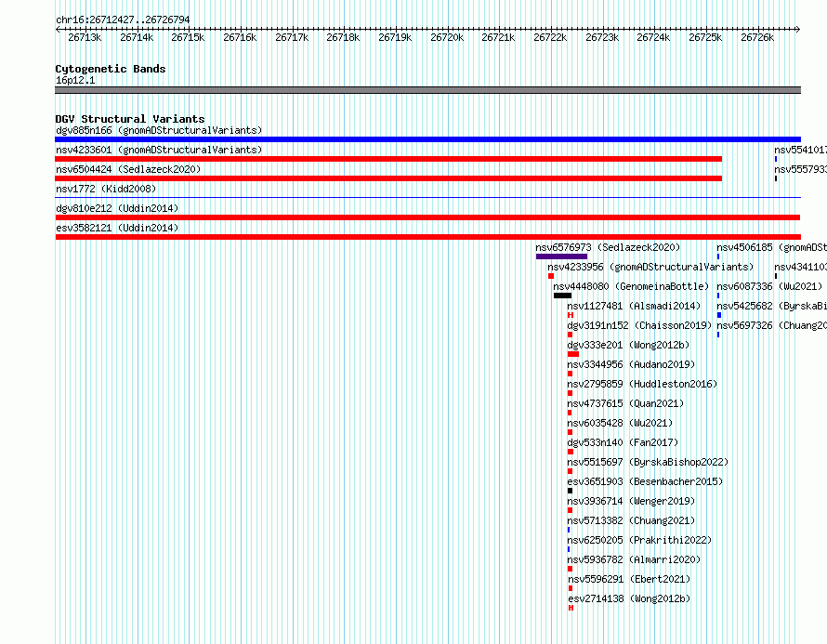827x644 pixels.
Task: Open nsv5596291 Ebert2021 variant
Action: 629,579
